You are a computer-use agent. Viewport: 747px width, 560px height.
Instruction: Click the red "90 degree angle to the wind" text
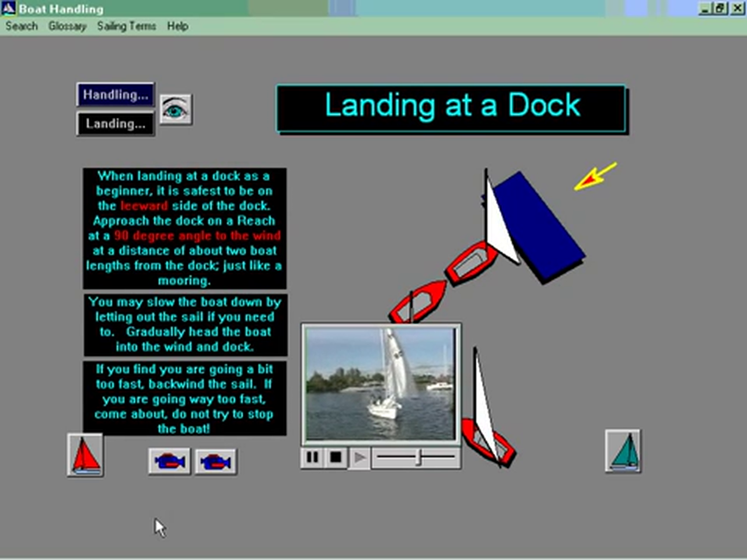197,236
